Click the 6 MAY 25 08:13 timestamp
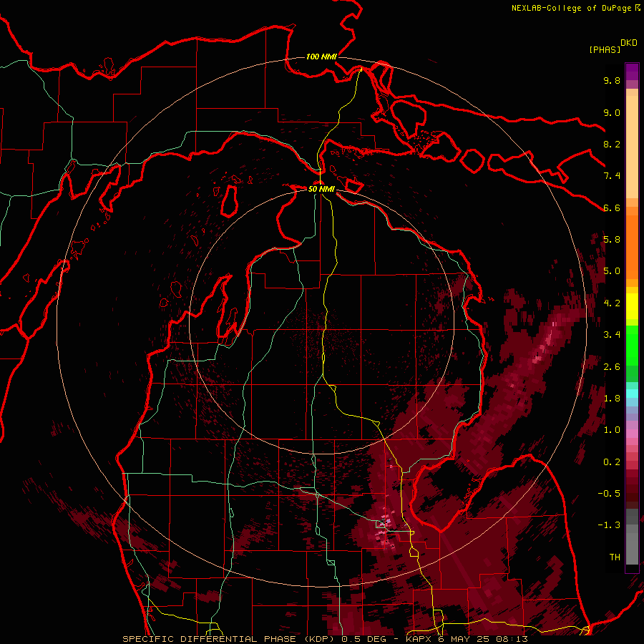This screenshot has height=644, width=644. tap(483, 639)
